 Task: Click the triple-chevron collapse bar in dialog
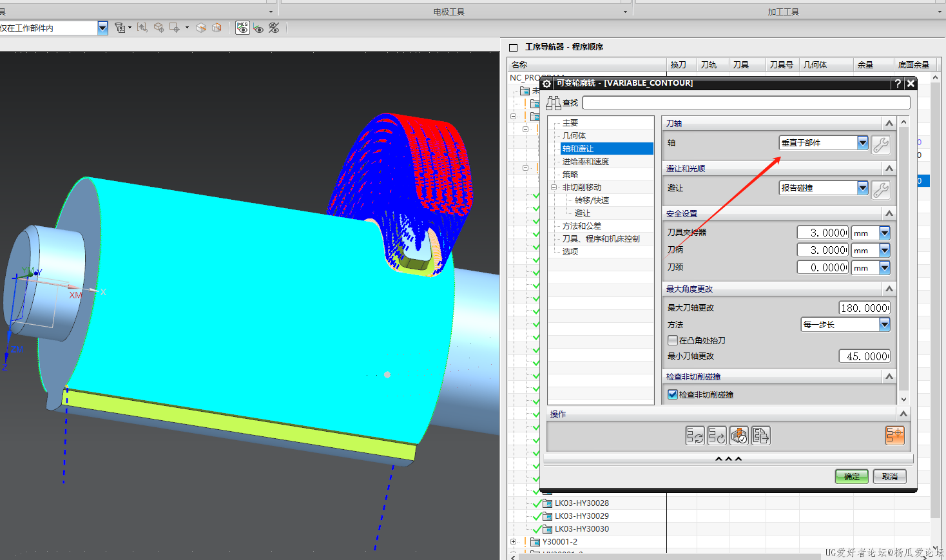[x=728, y=459]
